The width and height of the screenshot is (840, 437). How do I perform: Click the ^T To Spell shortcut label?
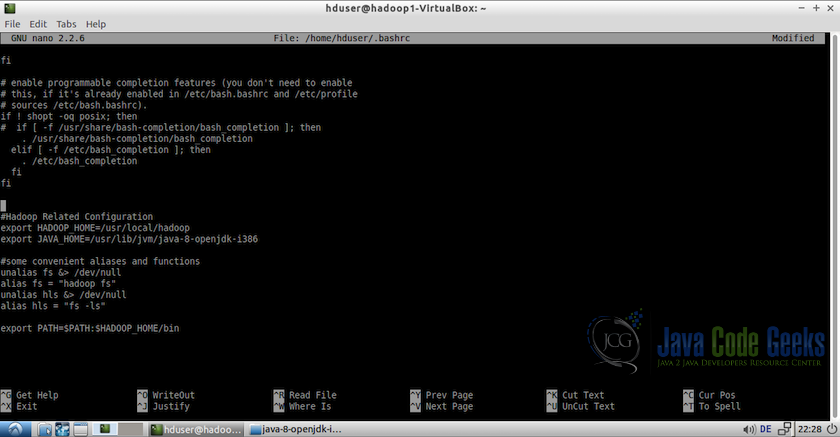coord(712,406)
